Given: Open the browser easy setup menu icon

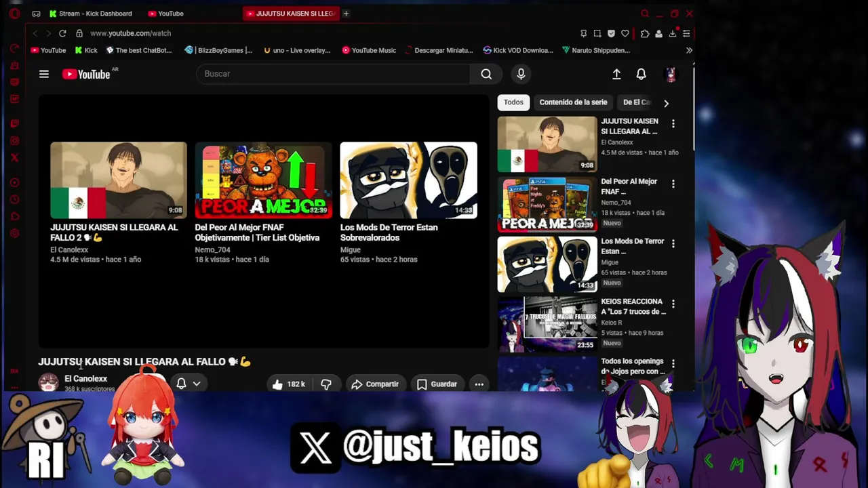Looking at the screenshot, I should click(686, 33).
